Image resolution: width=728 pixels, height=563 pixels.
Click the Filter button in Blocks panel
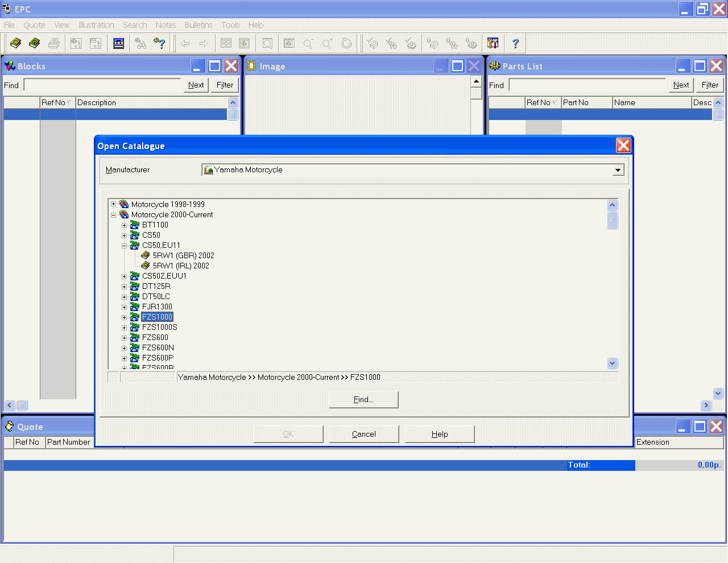tap(225, 85)
